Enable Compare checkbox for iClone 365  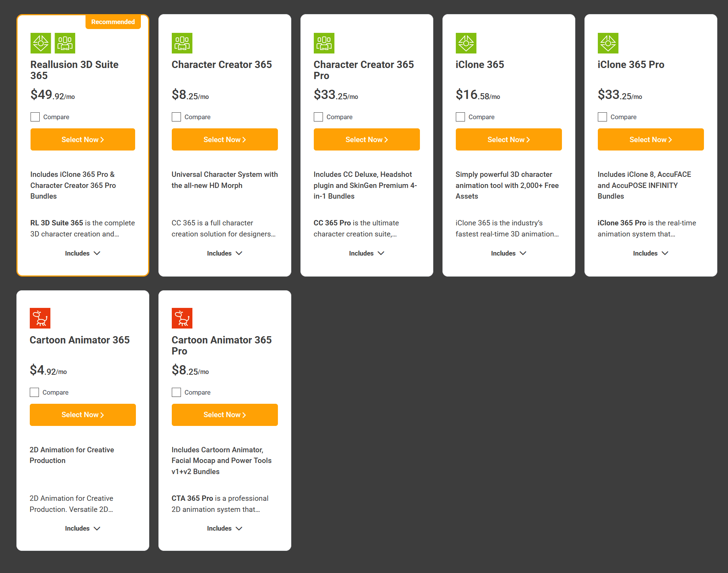[460, 117]
